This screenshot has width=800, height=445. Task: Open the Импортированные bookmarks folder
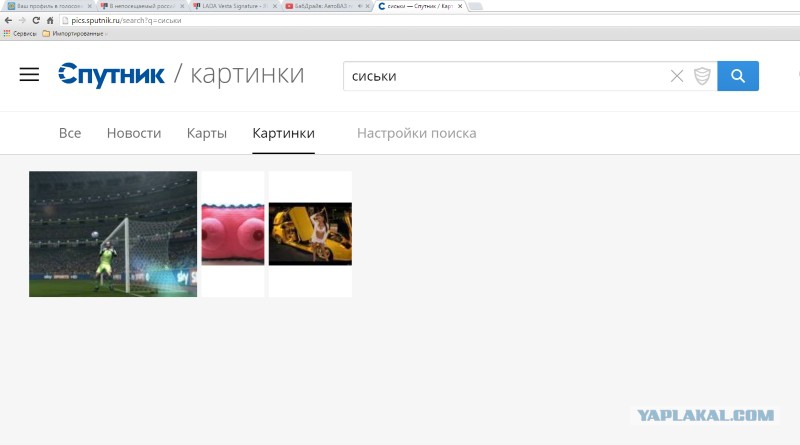[73, 34]
